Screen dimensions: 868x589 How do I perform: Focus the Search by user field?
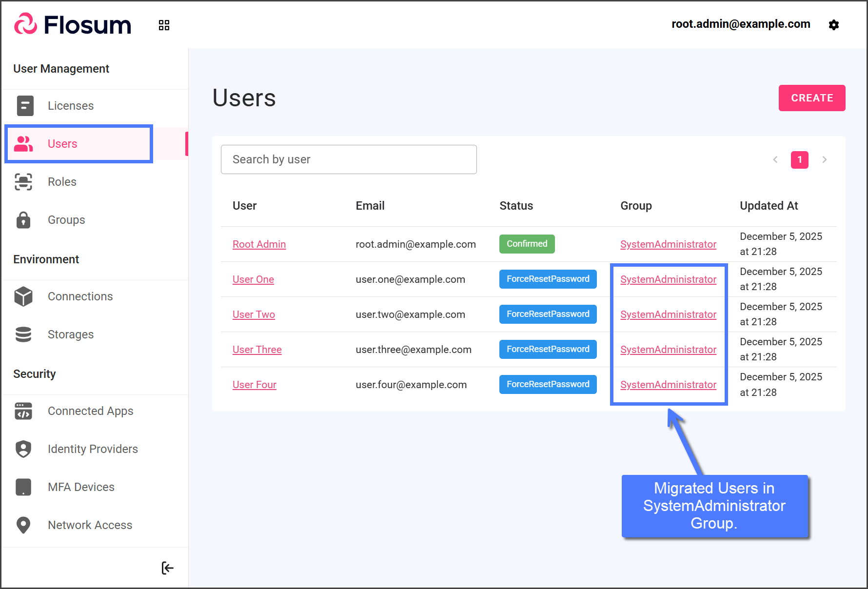pos(349,159)
